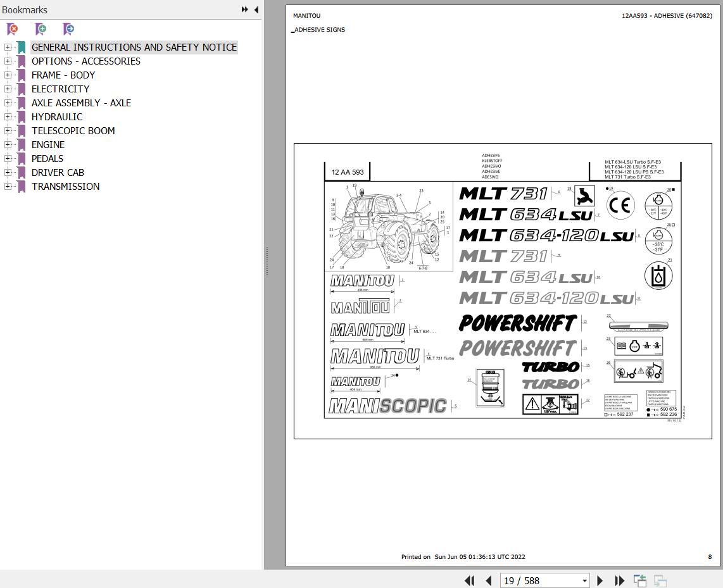723x588 pixels.
Task: Open FRAME - BODY bookmark
Action: [x=63, y=75]
